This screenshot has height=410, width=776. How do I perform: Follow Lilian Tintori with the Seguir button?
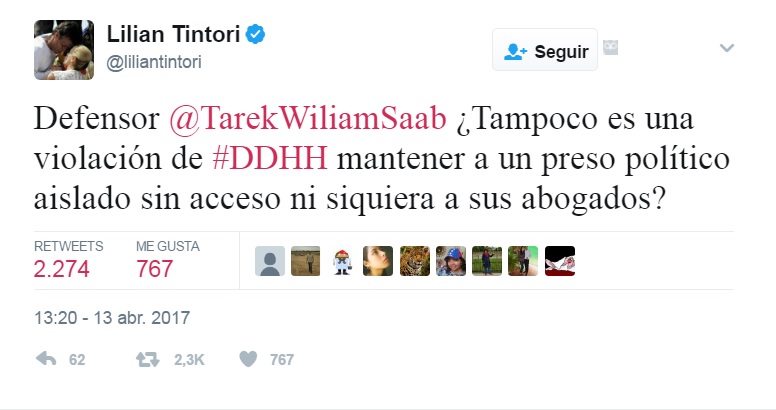(x=545, y=50)
